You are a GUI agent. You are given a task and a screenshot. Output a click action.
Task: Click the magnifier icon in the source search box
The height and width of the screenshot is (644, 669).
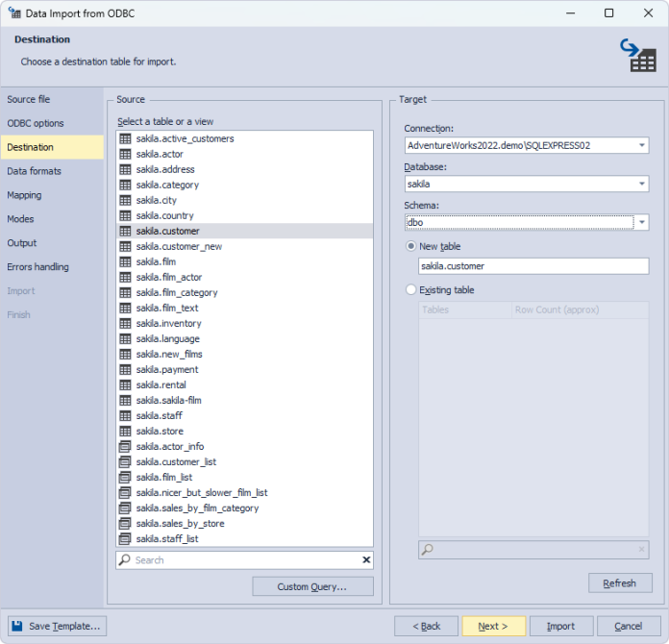tap(125, 559)
